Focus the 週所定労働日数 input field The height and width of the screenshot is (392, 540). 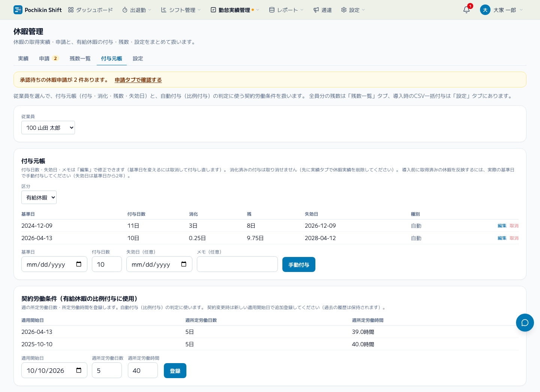pyautogui.click(x=107, y=370)
